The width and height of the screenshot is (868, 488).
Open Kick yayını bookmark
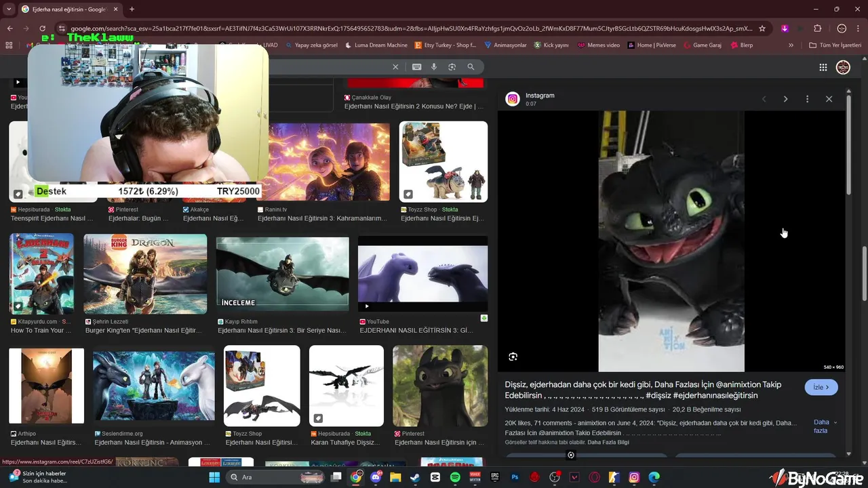[551, 45]
